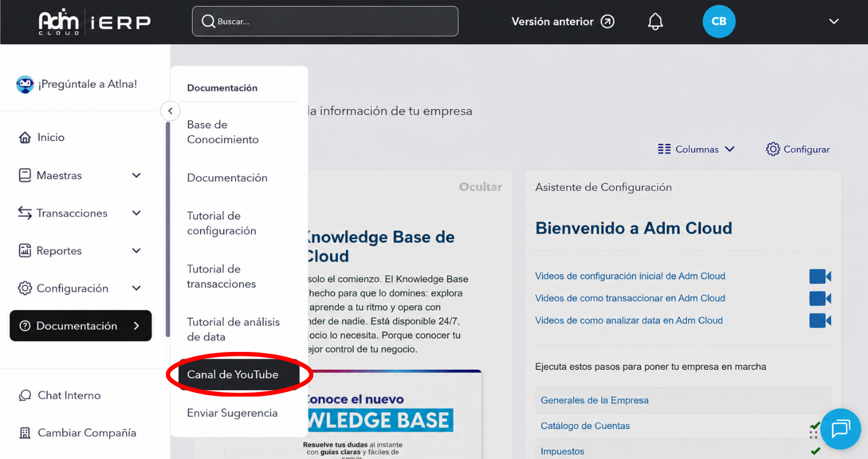Open Catálogo de Cuentas

coord(586,426)
